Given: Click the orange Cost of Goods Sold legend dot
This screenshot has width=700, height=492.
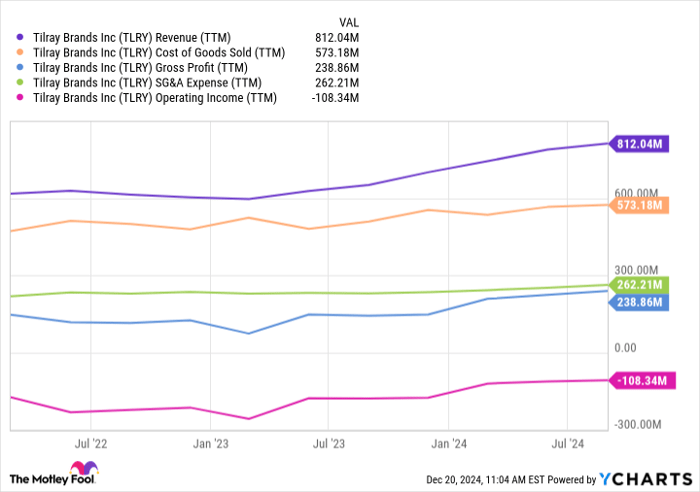Looking at the screenshot, I should (x=22, y=51).
